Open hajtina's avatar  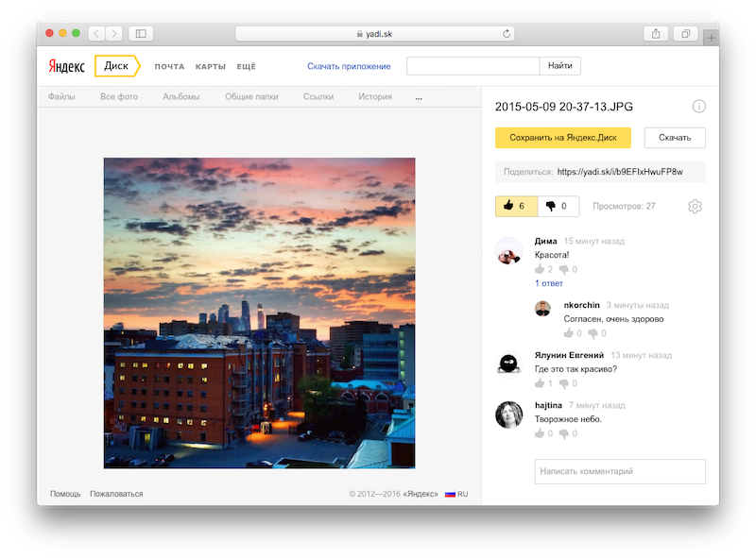coord(508,414)
